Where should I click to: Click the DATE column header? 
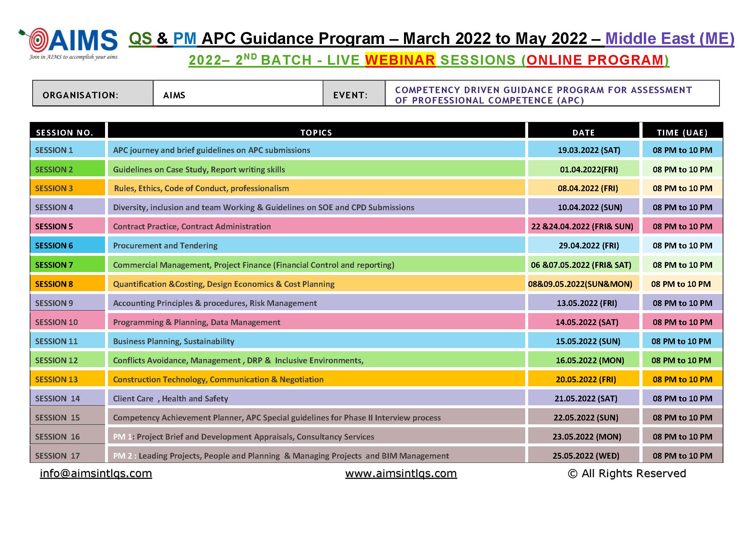tap(583, 132)
